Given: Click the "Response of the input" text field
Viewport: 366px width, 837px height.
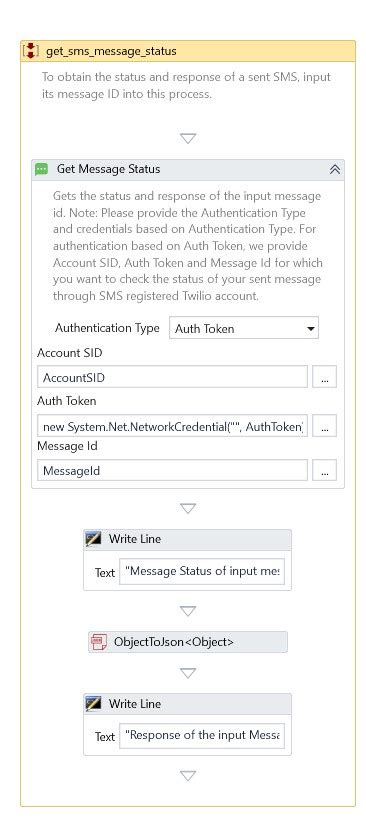Looking at the screenshot, I should [202, 736].
